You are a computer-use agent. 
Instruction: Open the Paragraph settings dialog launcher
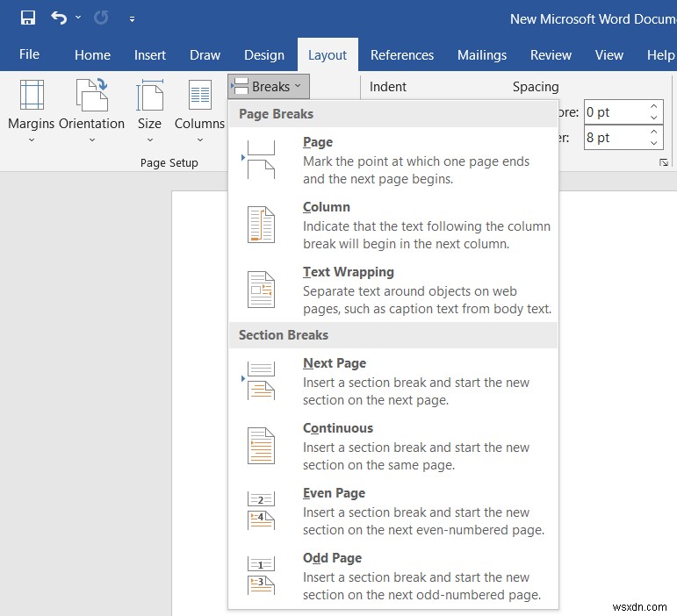(x=664, y=162)
